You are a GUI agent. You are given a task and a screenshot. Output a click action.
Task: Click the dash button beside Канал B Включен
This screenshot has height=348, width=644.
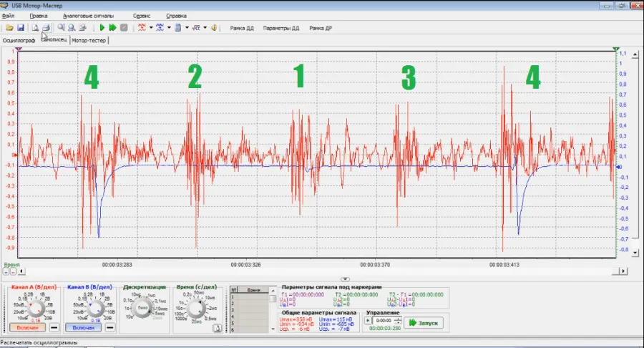(x=109, y=327)
